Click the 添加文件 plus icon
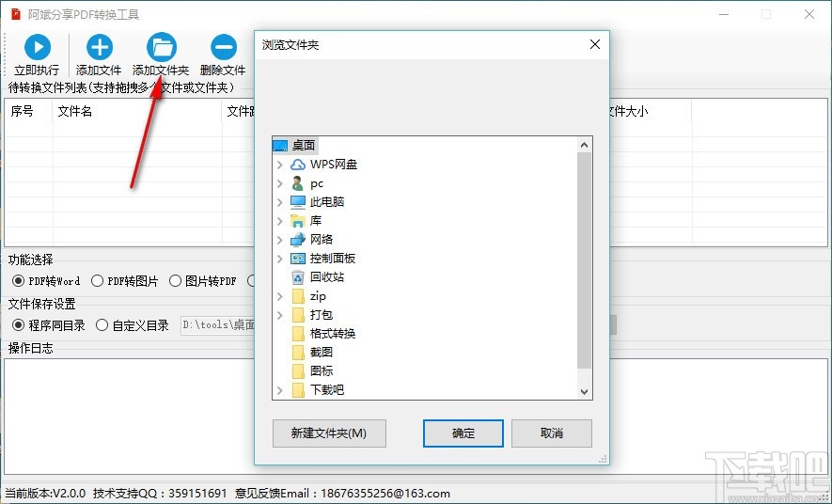832x504 pixels. [100, 47]
